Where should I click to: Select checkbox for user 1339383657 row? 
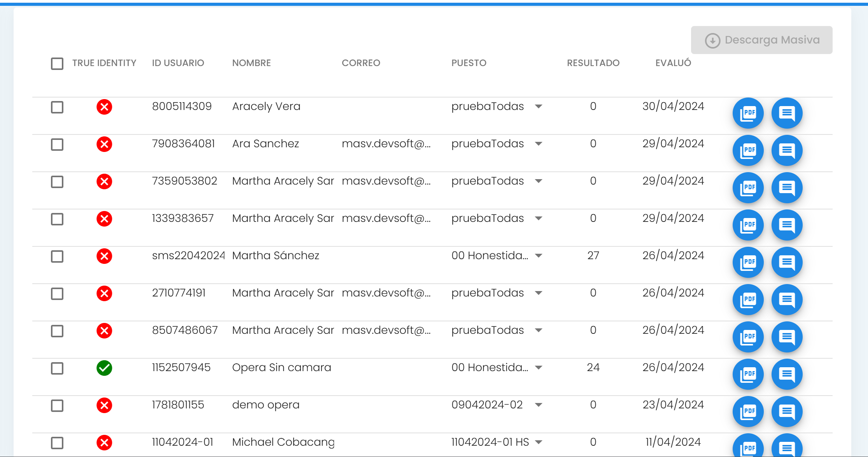point(57,219)
